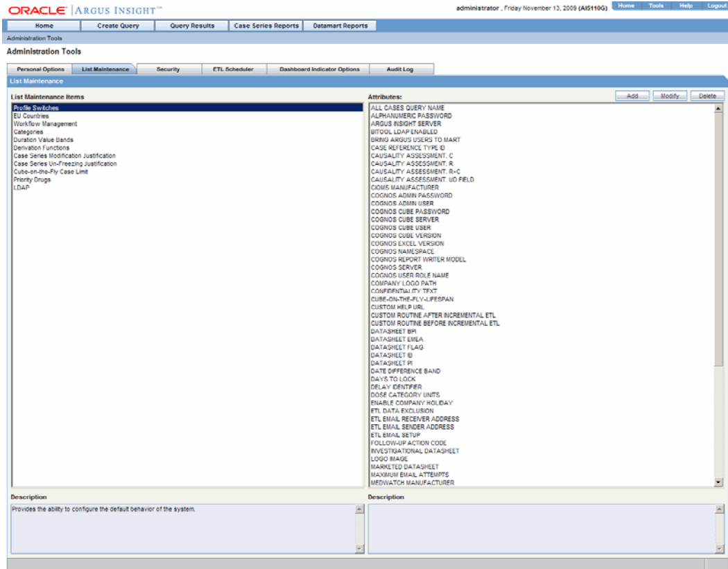Click the Add attribute button
The height and width of the screenshot is (569, 728).
pyautogui.click(x=632, y=96)
